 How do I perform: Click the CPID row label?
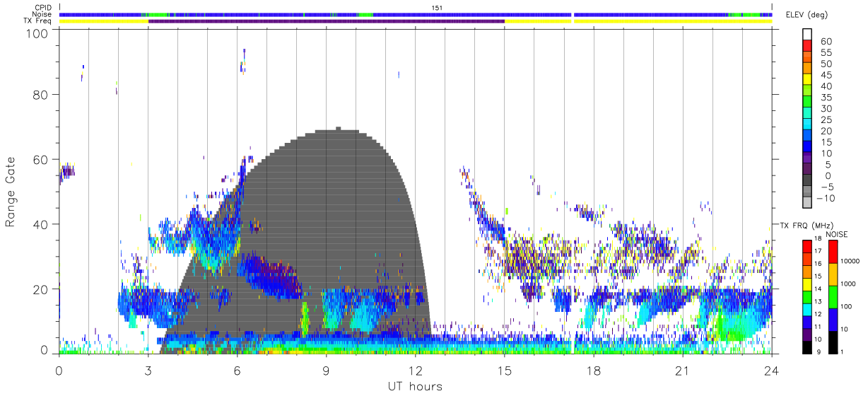pyautogui.click(x=42, y=8)
